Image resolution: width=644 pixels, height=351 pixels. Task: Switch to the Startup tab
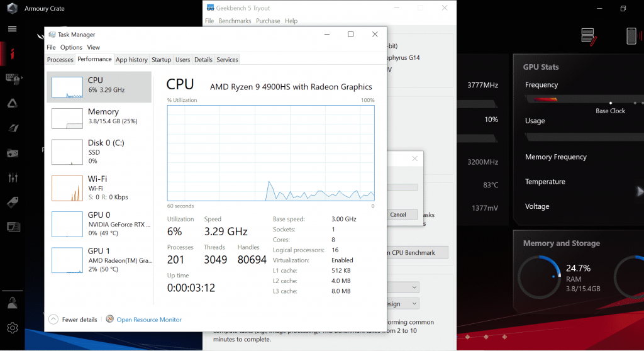[161, 60]
